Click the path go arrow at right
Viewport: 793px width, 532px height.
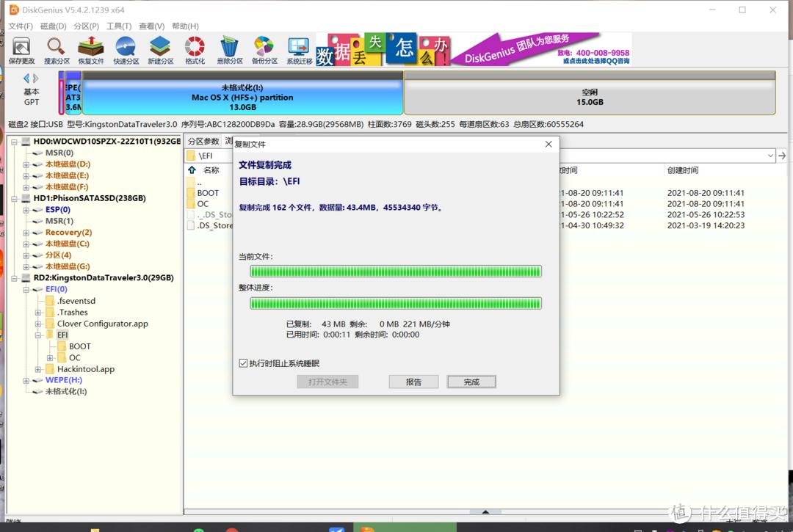(782, 156)
